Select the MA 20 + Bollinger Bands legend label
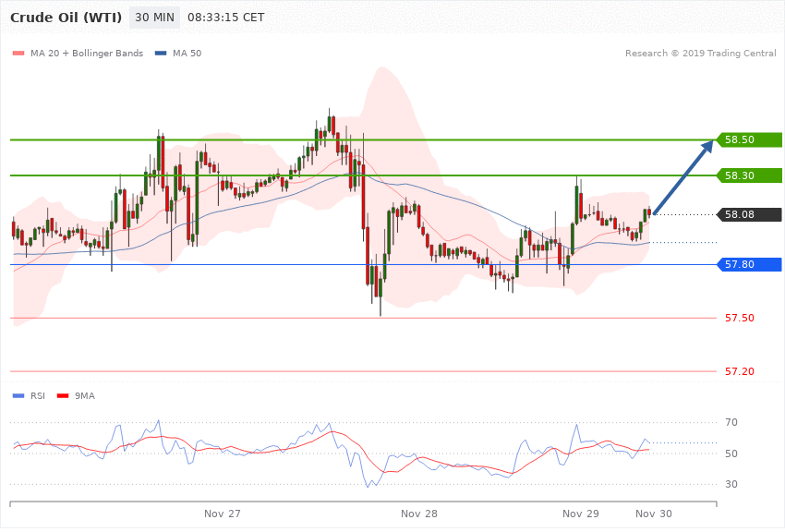Image resolution: width=785 pixels, height=532 pixels. [87, 53]
